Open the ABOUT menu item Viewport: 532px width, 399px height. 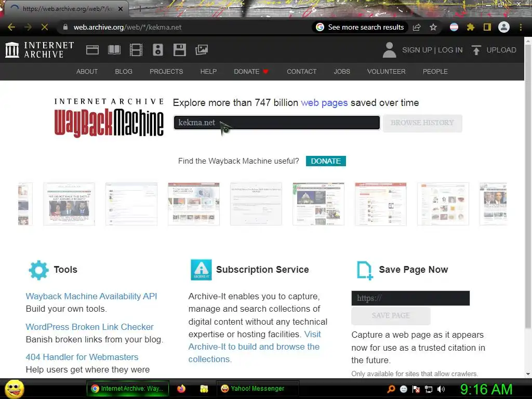pyautogui.click(x=87, y=72)
